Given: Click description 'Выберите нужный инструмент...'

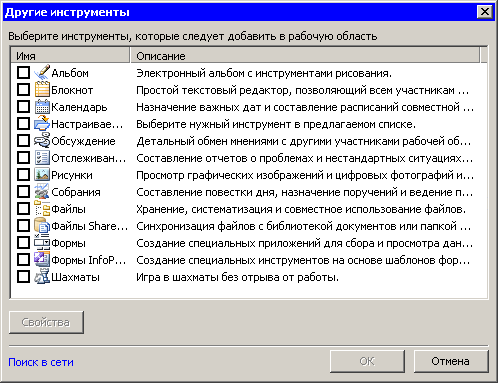Looking at the screenshot, I should [x=276, y=124].
